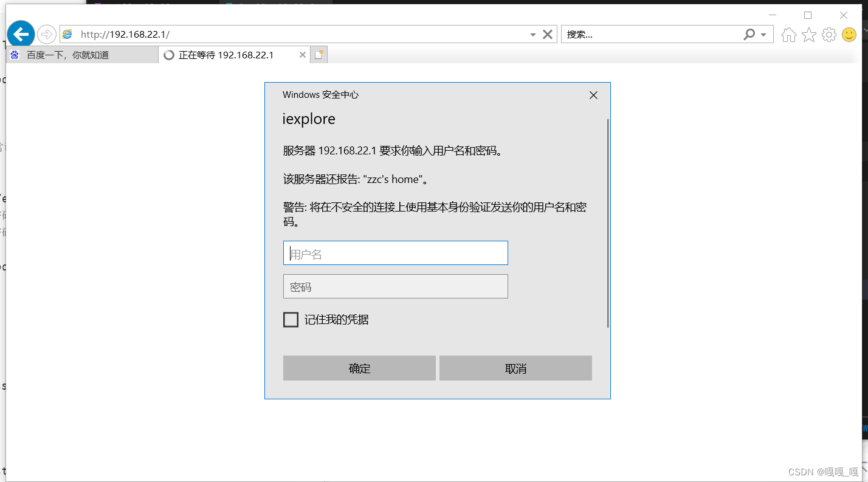Viewport: 868px width, 482px height.
Task: Click the search magnifier icon
Action: click(x=749, y=35)
